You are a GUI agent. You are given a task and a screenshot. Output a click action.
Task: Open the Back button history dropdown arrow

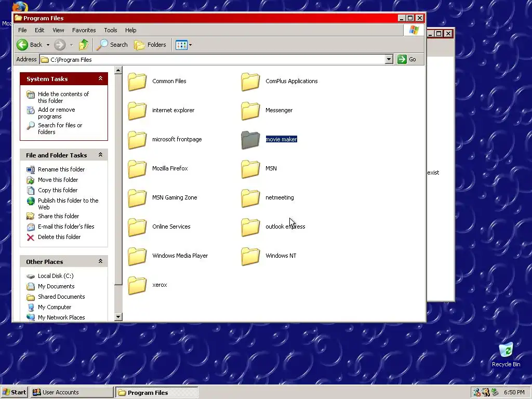(48, 45)
